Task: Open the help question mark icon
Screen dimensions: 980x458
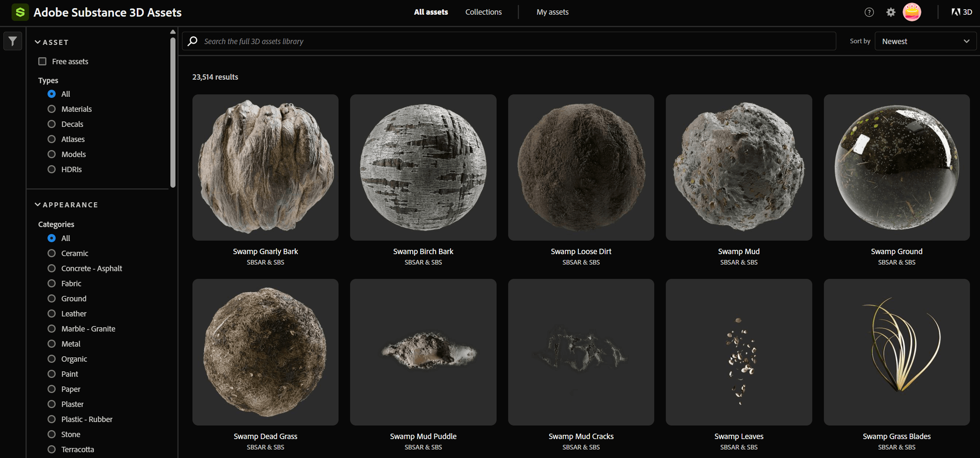Action: (869, 12)
